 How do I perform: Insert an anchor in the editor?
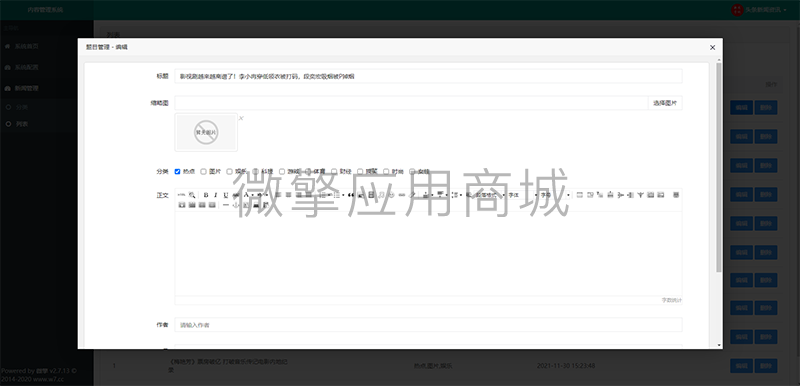click(235, 204)
